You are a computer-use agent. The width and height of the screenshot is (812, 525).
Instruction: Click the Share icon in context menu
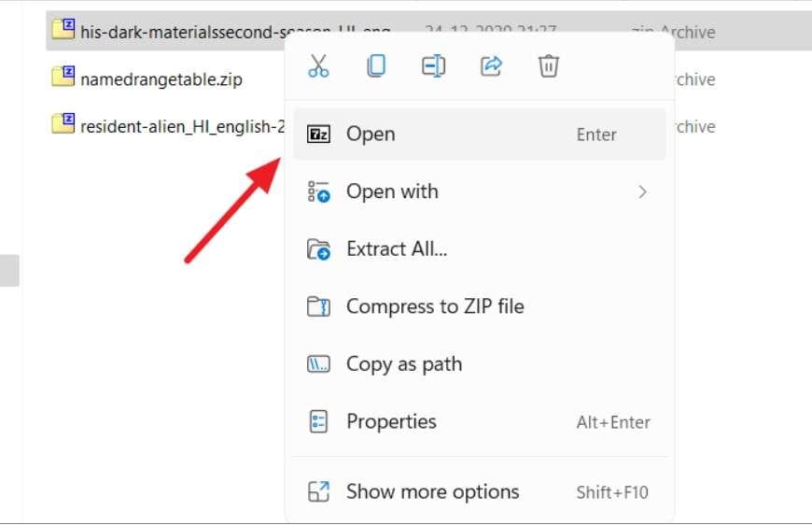pyautogui.click(x=491, y=65)
